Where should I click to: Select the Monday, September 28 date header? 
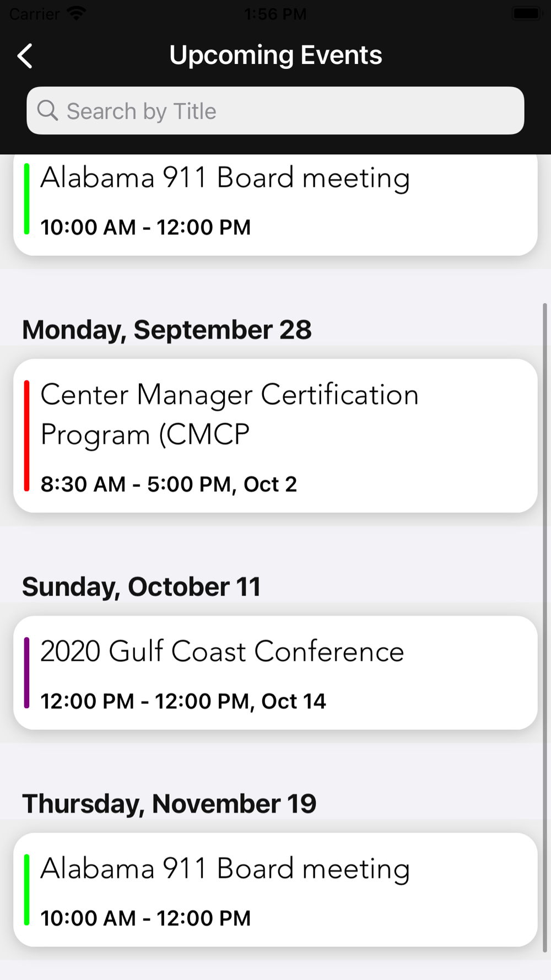tap(167, 330)
